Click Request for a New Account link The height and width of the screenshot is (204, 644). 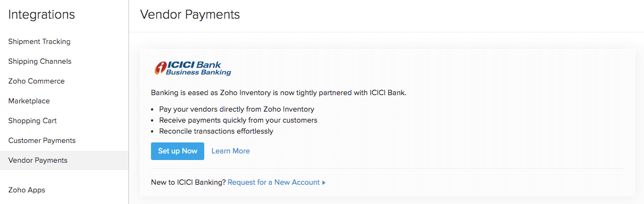[x=273, y=182]
